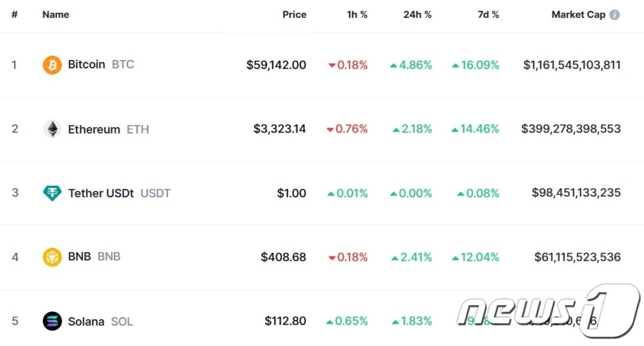The height and width of the screenshot is (346, 644).
Task: Open the Market Cap info icon
Action: coord(614,15)
